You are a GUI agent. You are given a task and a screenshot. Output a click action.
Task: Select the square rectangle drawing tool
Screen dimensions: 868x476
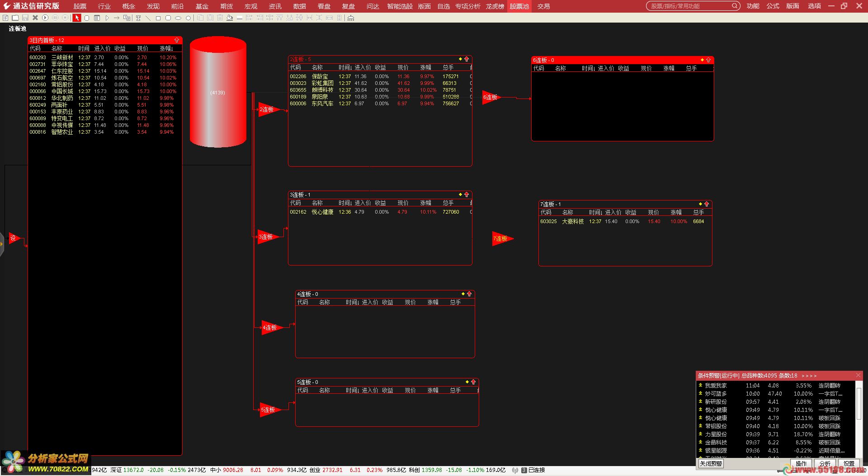click(158, 18)
